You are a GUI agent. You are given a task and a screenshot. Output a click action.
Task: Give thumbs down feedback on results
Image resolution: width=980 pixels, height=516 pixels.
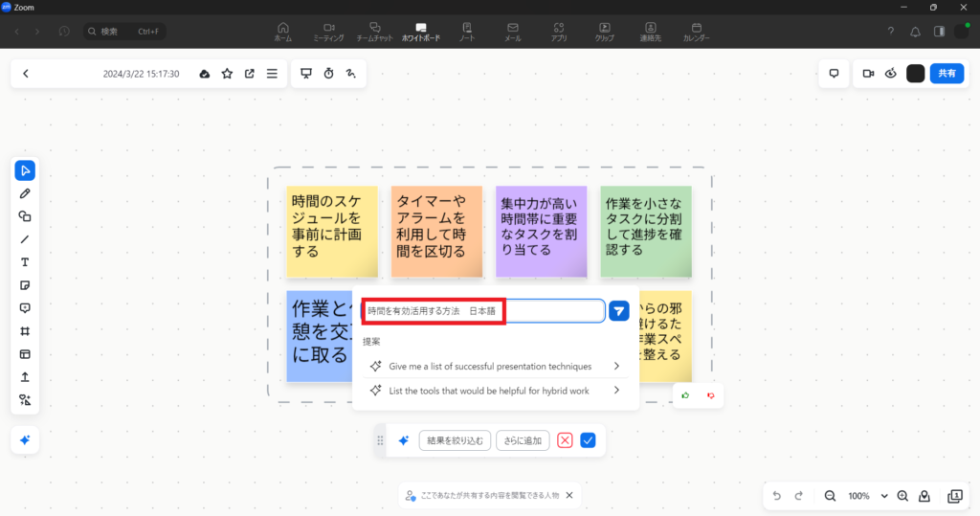pos(710,395)
